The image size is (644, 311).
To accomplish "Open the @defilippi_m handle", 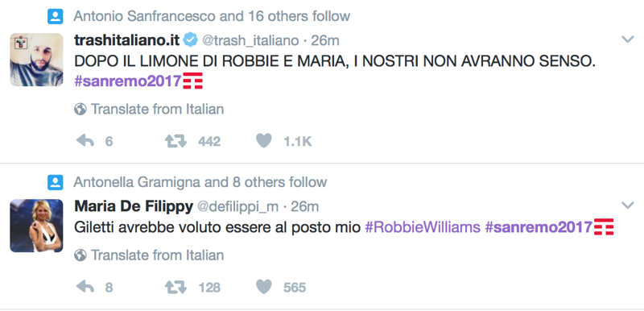I will (x=237, y=206).
